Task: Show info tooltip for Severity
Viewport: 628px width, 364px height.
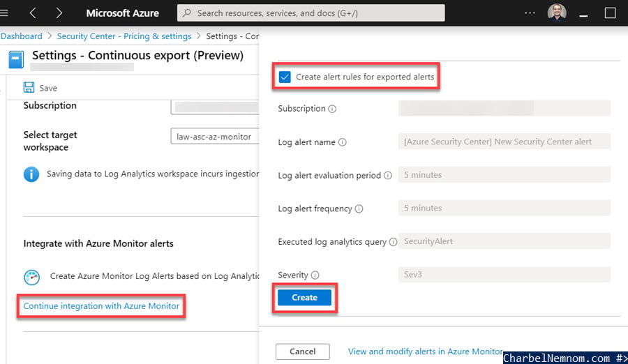Action: (x=315, y=275)
